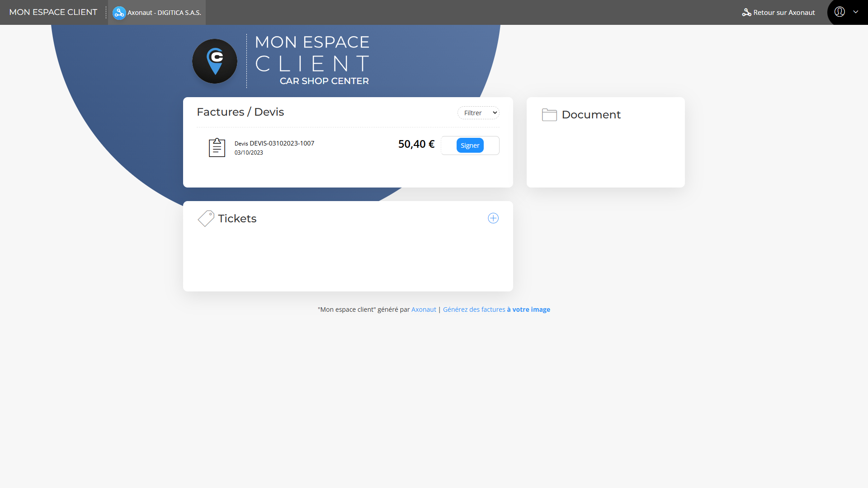
Task: Click MON ESPACE CLIENT header title
Action: coord(53,12)
